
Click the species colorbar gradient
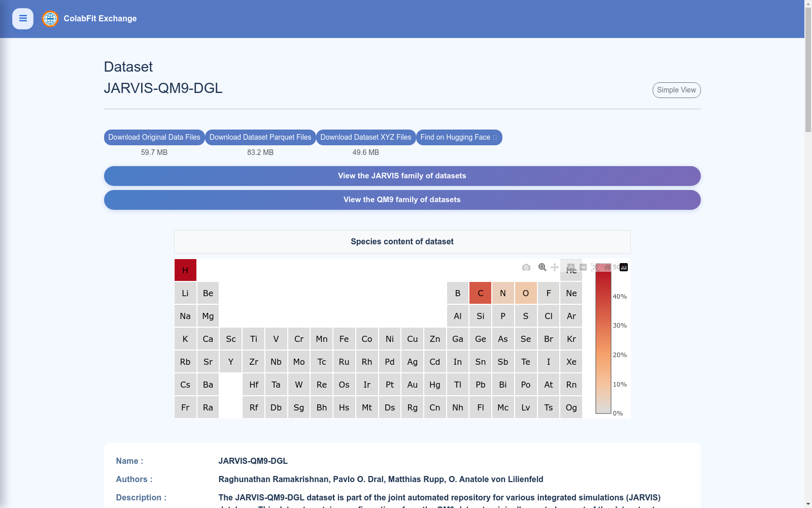(603, 339)
